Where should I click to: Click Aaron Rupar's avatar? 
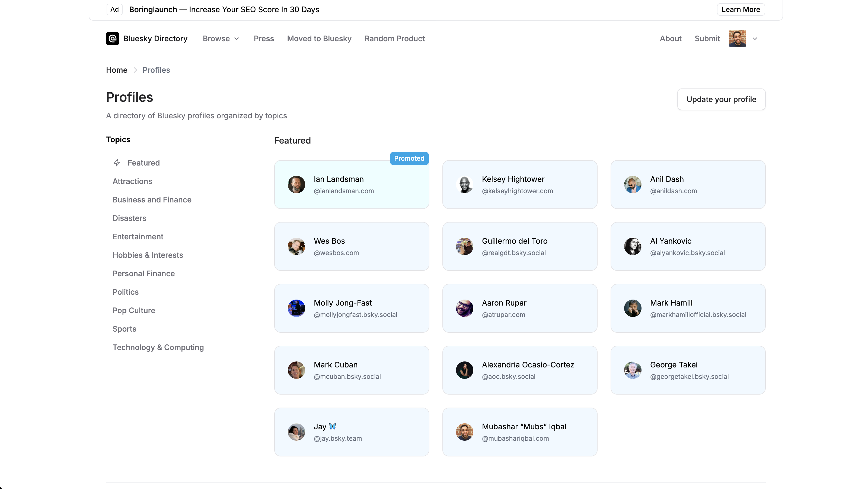pos(465,308)
